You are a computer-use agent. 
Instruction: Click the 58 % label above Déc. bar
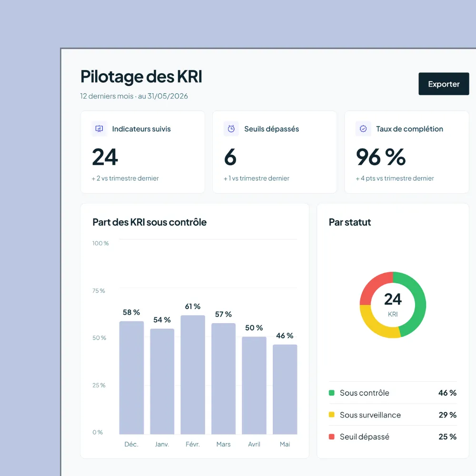(131, 312)
